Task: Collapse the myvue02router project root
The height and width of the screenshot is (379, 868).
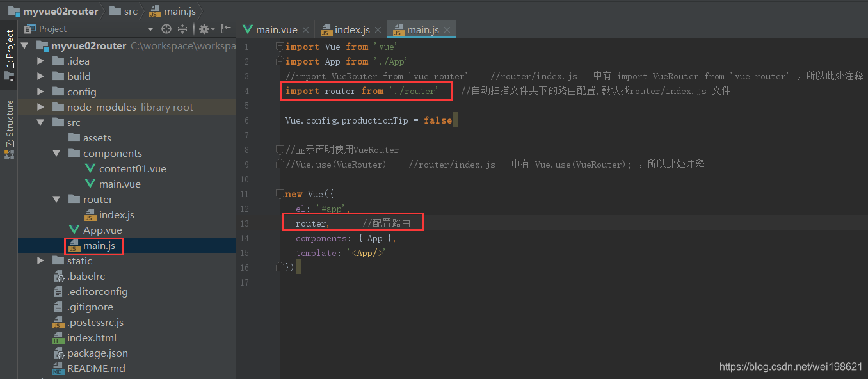Action: click(x=25, y=46)
